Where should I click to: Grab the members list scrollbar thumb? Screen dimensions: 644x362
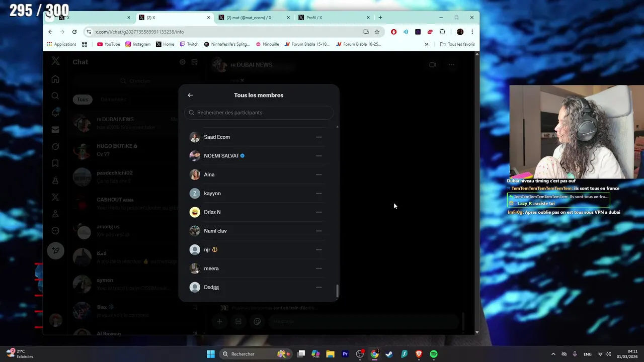point(337,291)
